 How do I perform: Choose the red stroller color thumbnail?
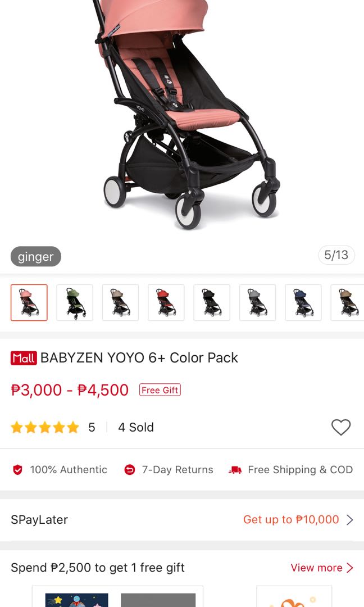point(166,303)
